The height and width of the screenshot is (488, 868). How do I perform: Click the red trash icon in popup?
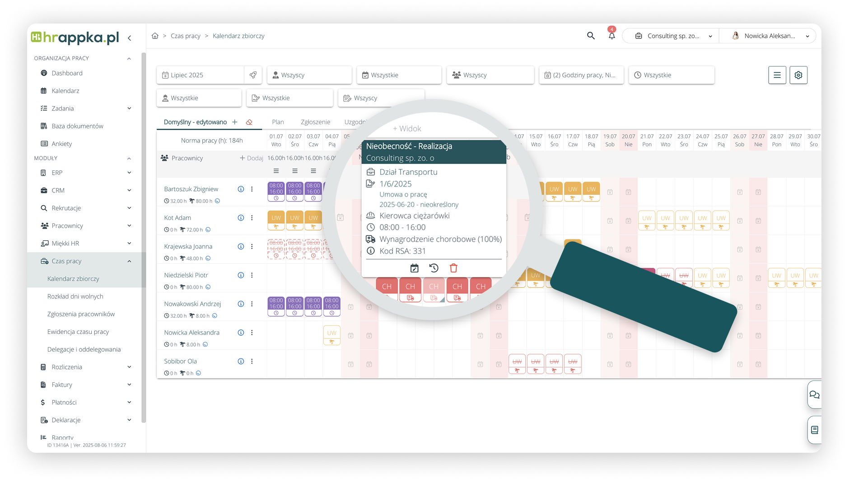tap(453, 268)
